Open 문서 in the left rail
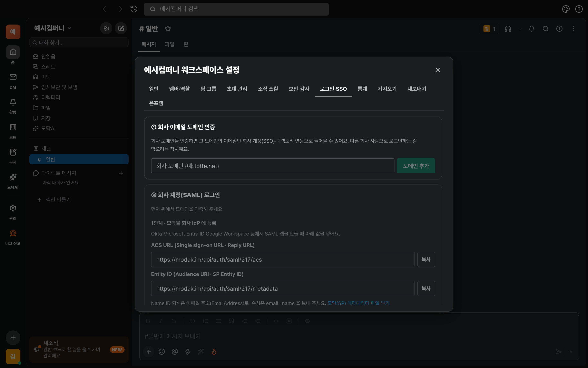Image resolution: width=588 pixels, height=368 pixels. [x=13, y=156]
